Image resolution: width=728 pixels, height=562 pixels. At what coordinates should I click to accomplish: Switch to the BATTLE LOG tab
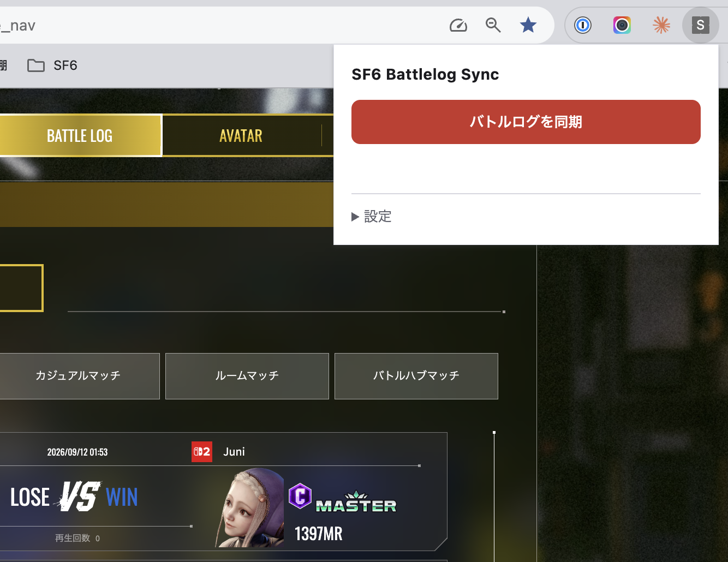point(80,135)
